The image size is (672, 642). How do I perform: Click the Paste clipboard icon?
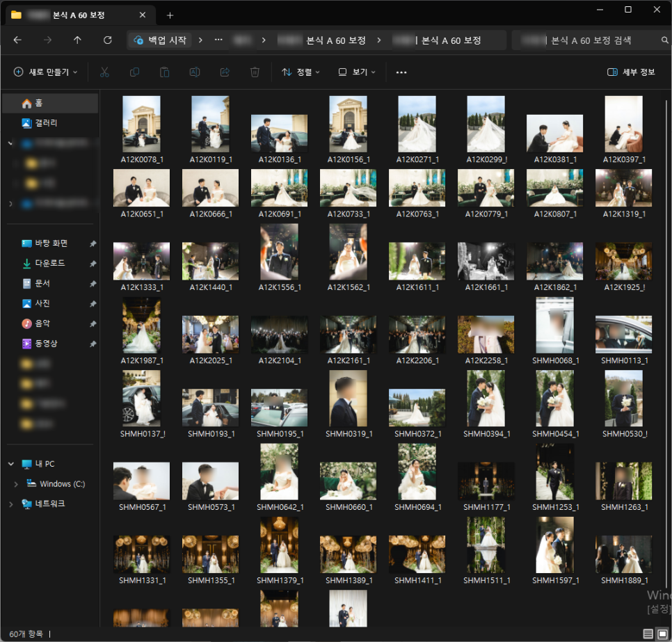[x=165, y=72]
